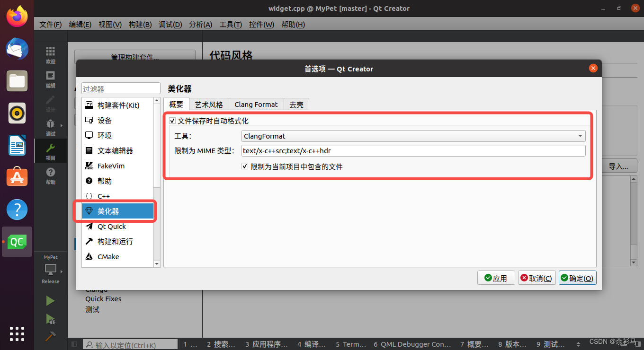Switch to the 编辑 Edit mode
Screen dimensions: 644x350
tap(51, 79)
